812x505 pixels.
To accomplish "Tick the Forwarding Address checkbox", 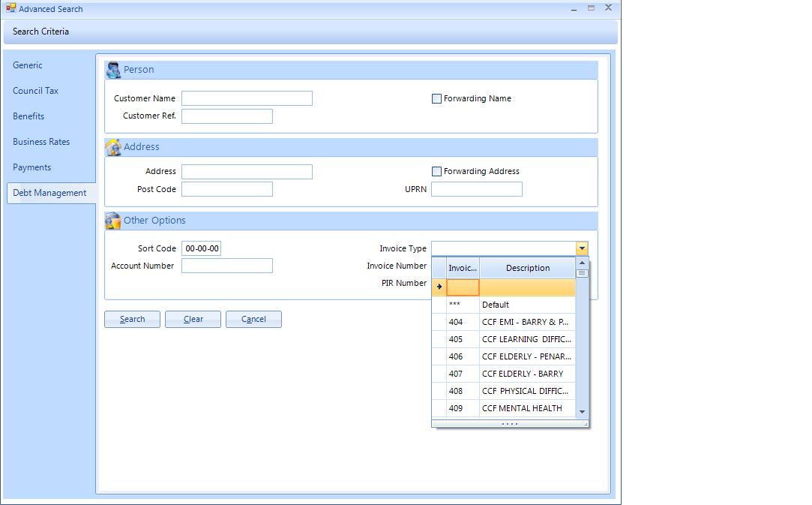I will point(436,172).
